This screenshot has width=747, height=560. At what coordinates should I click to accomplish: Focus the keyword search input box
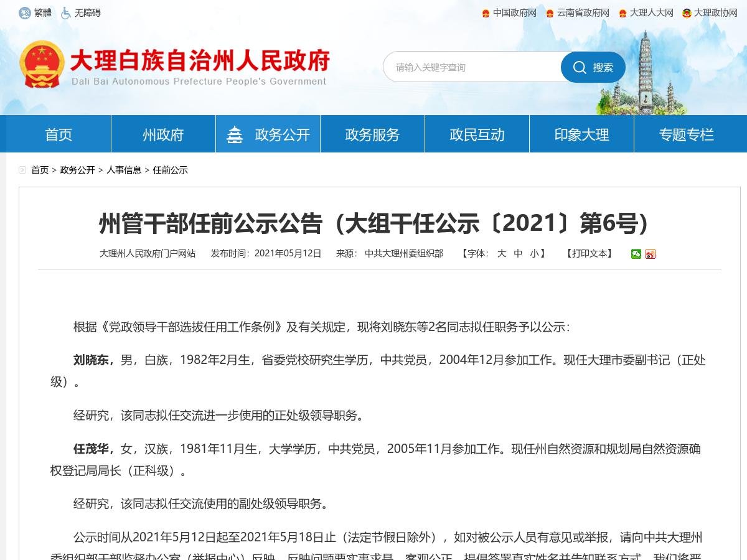click(473, 67)
